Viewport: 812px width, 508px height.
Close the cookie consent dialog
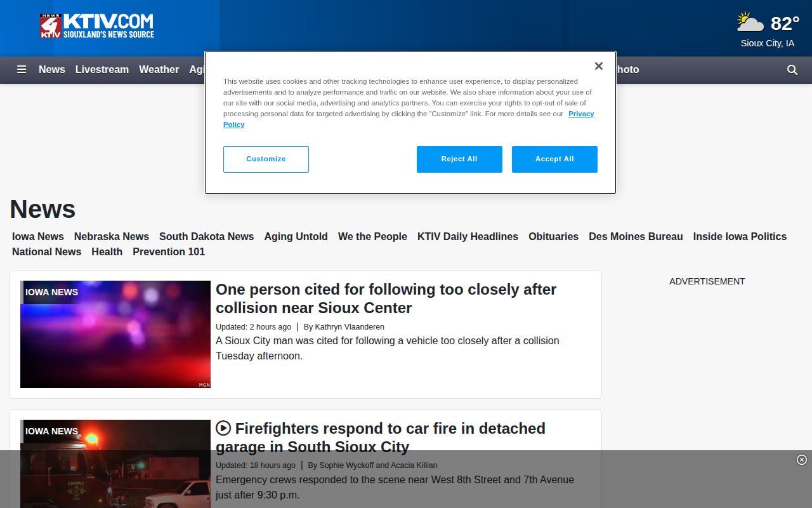(x=598, y=66)
